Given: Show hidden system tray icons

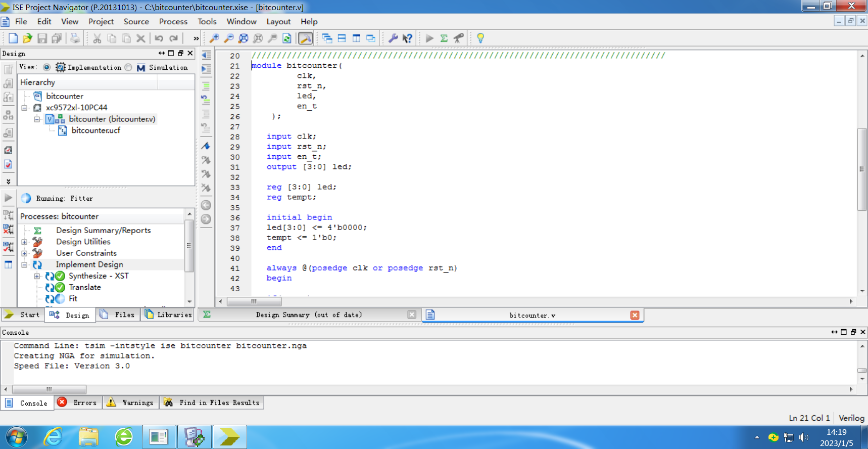Looking at the screenshot, I should [757, 437].
